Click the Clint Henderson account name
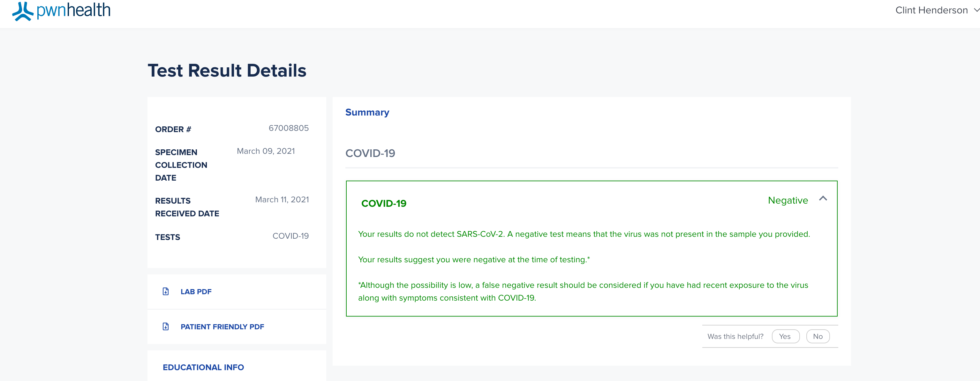 [931, 10]
